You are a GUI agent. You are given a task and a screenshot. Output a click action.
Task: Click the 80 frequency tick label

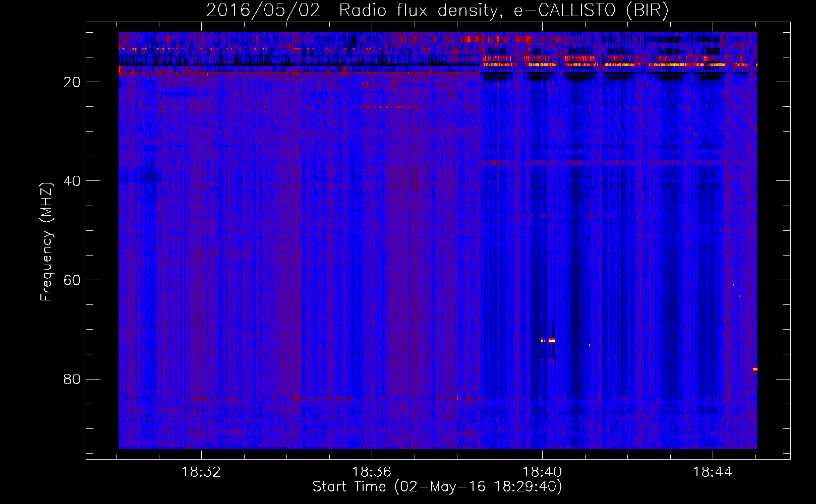click(72, 380)
